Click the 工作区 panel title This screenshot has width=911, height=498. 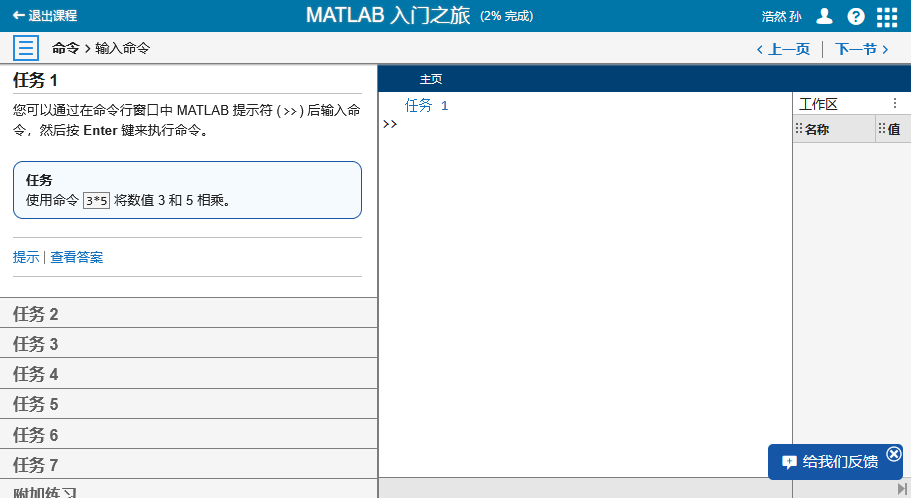818,104
